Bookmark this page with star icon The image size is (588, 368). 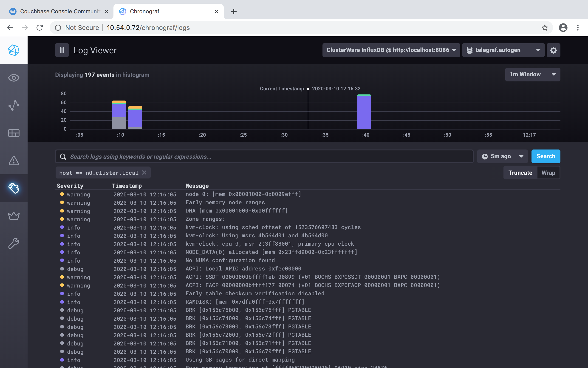(x=545, y=28)
